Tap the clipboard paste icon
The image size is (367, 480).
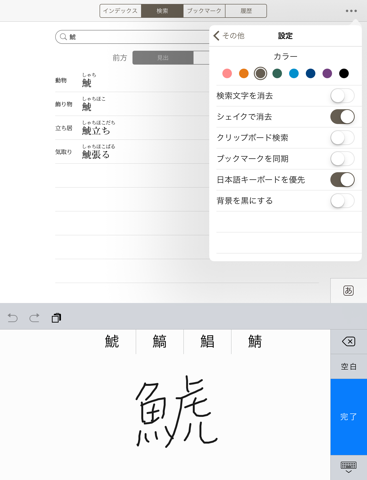coord(56,318)
